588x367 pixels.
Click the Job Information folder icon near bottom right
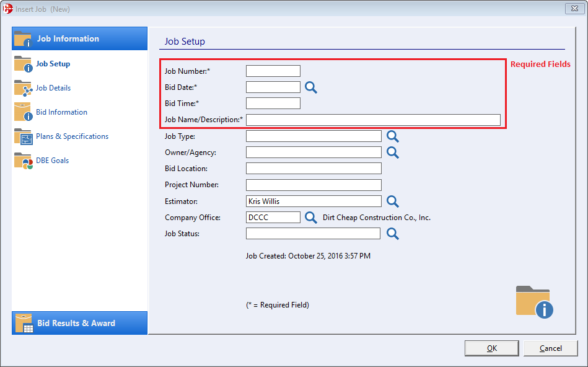[533, 300]
